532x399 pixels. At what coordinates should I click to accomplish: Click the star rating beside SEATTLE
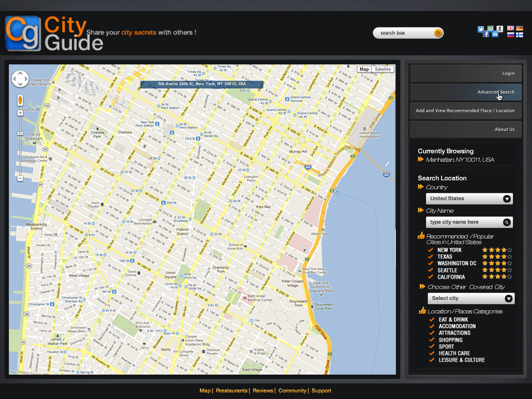click(x=497, y=270)
